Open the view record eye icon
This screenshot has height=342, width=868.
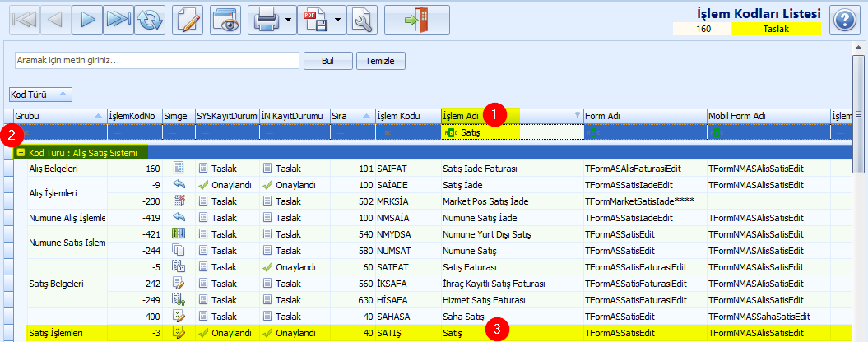(x=226, y=20)
